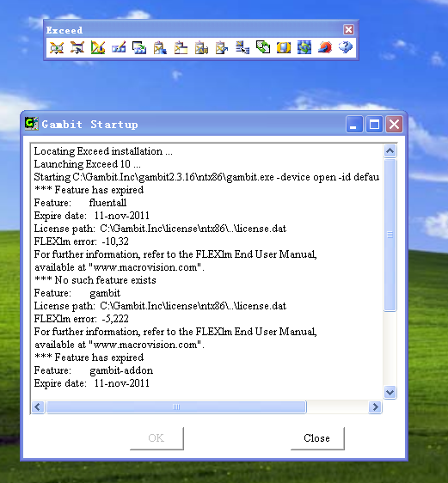This screenshot has width=448, height=483.
Task: Click the X icon with green play arrow in Exceed toolbar
Action: point(57,48)
